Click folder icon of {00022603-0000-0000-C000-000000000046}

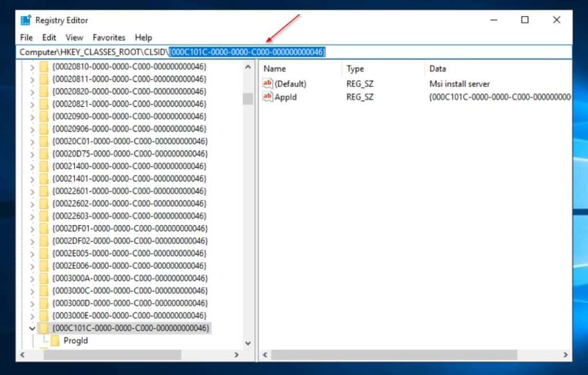click(x=44, y=215)
